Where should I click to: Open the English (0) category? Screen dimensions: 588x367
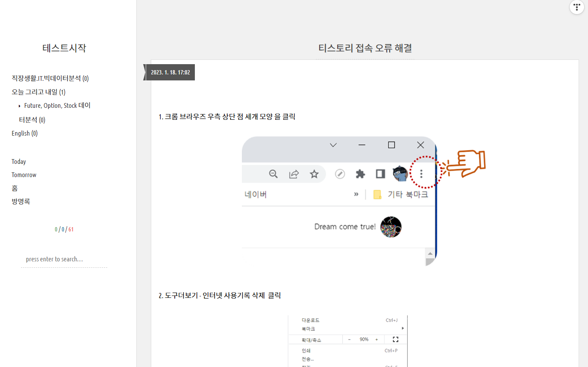click(x=24, y=133)
